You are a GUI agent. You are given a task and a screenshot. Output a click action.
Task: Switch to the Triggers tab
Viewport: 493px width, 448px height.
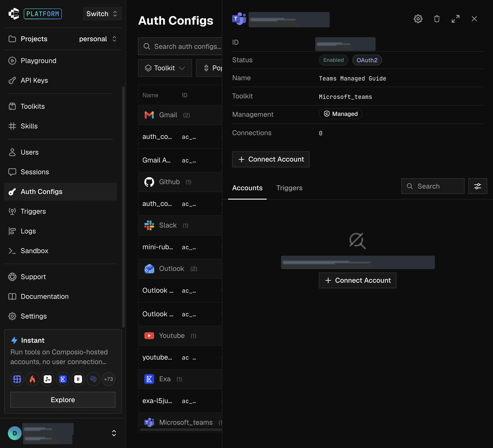click(289, 188)
